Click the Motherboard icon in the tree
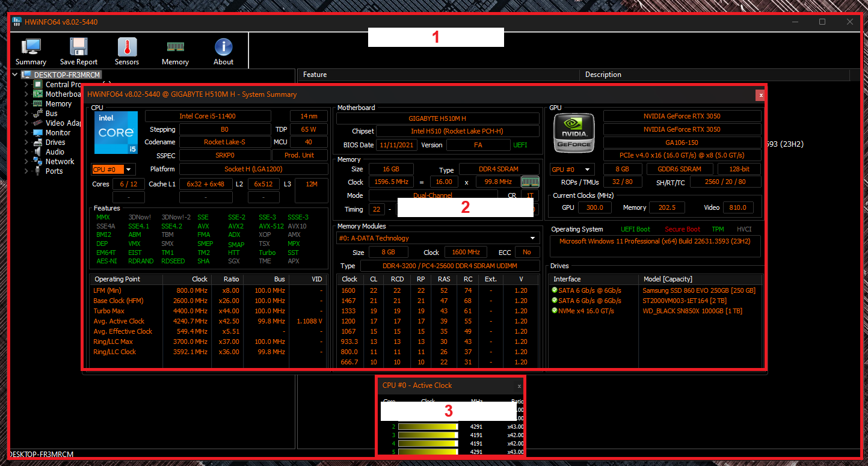Image resolution: width=868 pixels, height=466 pixels. [x=38, y=94]
